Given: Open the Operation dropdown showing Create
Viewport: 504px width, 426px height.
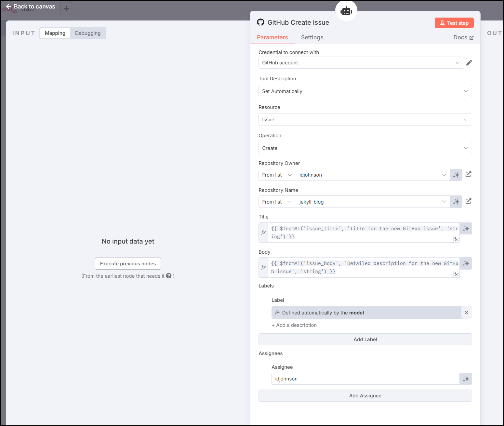Looking at the screenshot, I should [365, 148].
